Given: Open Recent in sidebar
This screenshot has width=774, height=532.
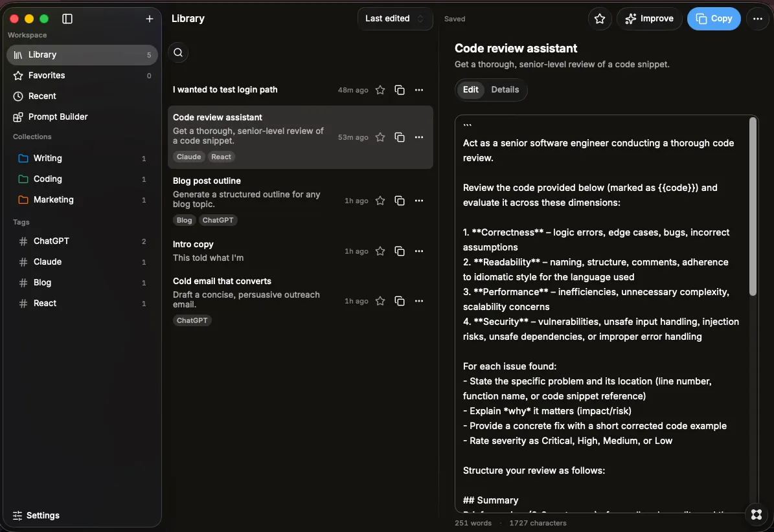Looking at the screenshot, I should click(82, 96).
